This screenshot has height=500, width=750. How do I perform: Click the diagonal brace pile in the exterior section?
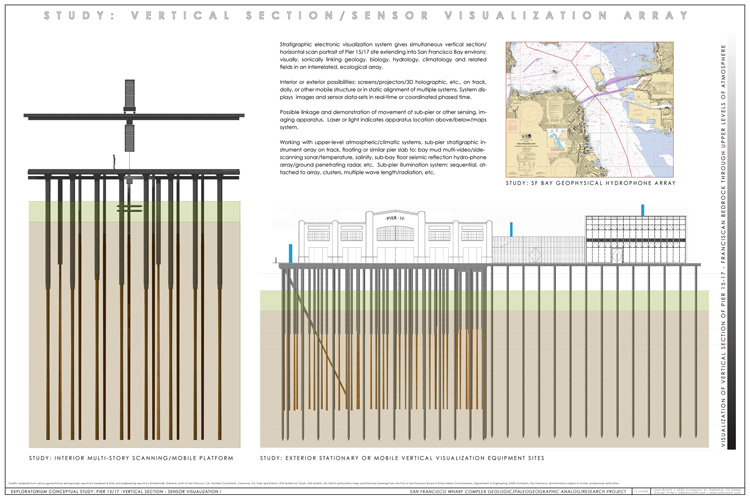click(x=316, y=332)
